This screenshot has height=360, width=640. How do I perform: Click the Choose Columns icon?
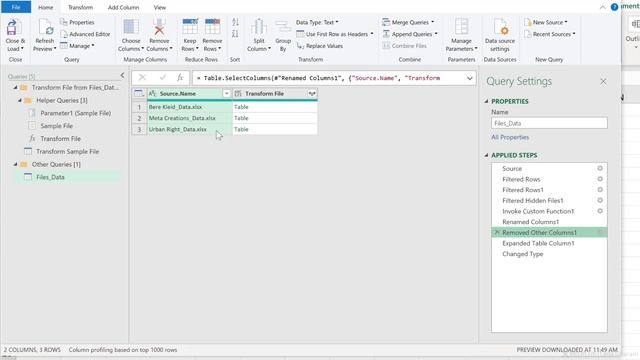(131, 27)
